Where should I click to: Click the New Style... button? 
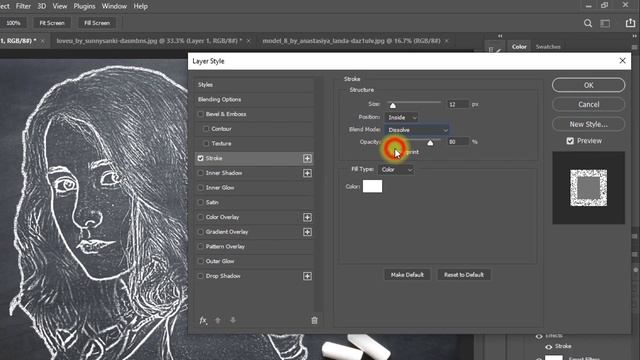point(588,124)
